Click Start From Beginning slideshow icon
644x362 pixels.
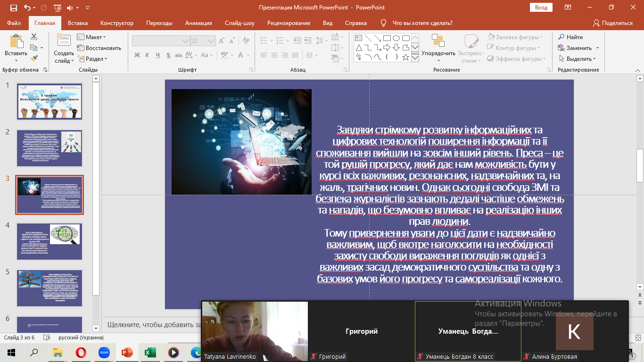[57, 8]
